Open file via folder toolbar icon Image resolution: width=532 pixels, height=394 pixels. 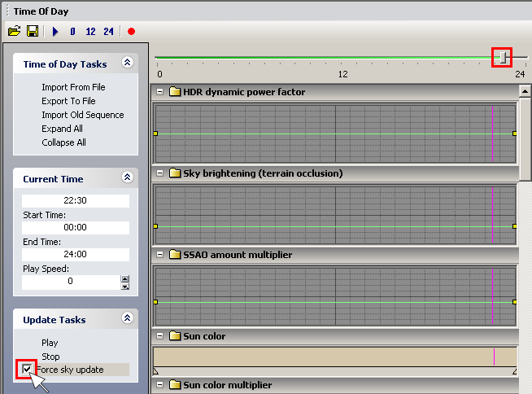pyautogui.click(x=15, y=31)
